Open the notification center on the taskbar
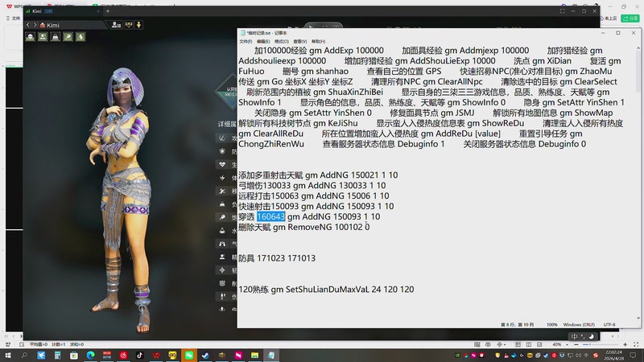Viewport: 644px width, 362px height. pos(633,356)
